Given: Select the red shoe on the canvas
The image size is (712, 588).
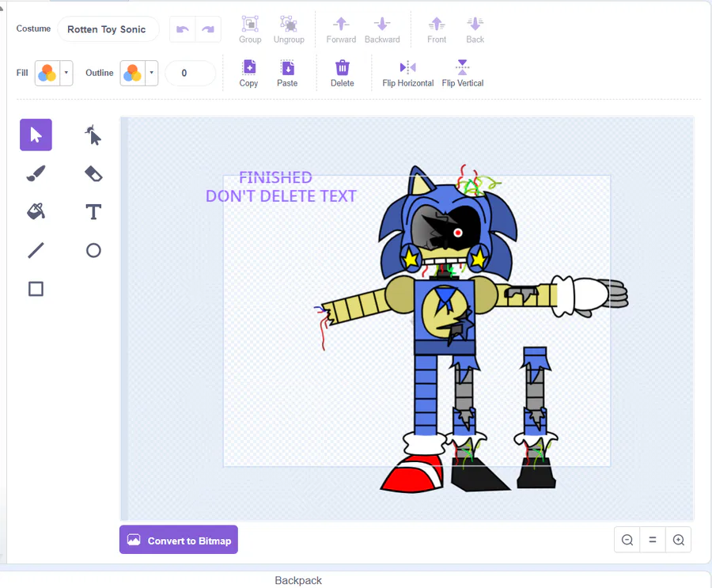Looking at the screenshot, I should click(x=412, y=472).
